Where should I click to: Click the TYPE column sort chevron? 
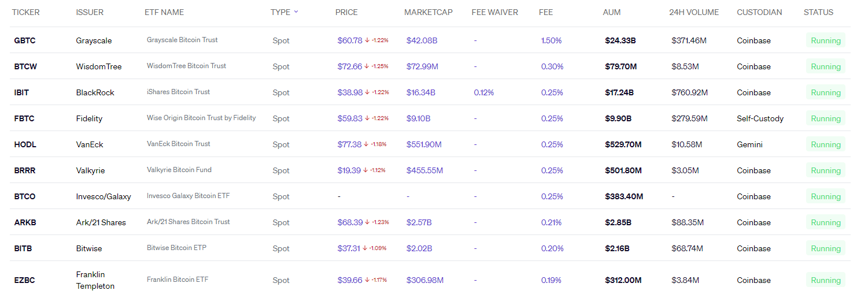click(x=296, y=12)
